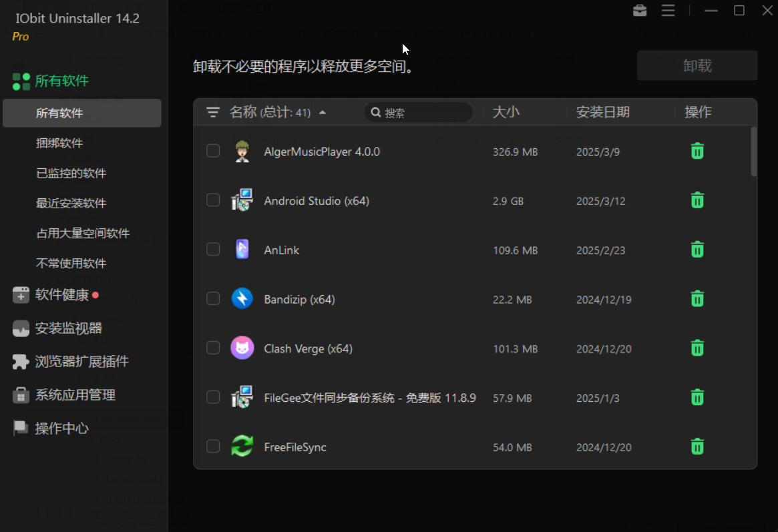Tick the FileGee 11.8.9 checkbox
Image resolution: width=778 pixels, height=532 pixels.
pos(213,396)
